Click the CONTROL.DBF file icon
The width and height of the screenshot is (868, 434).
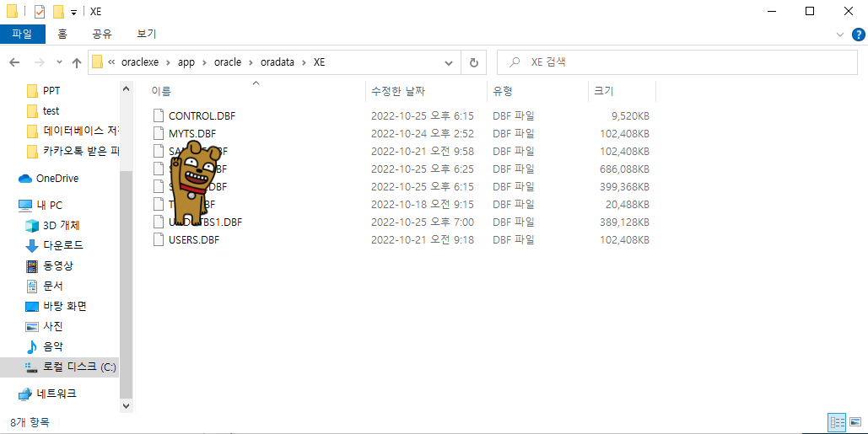pos(159,116)
